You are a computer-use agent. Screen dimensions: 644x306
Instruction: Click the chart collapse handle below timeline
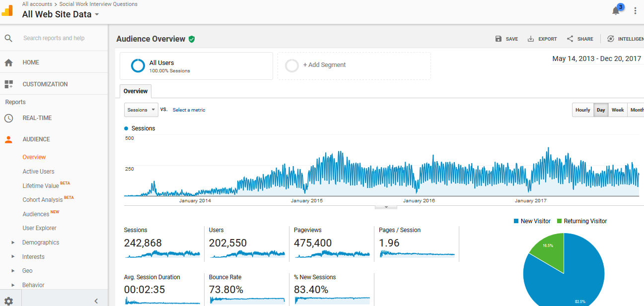pos(385,207)
